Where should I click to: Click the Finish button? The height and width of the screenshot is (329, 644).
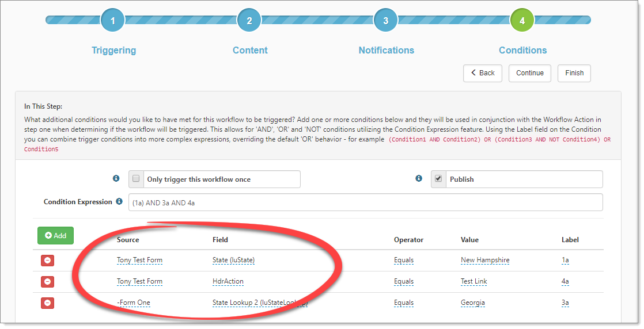point(574,73)
